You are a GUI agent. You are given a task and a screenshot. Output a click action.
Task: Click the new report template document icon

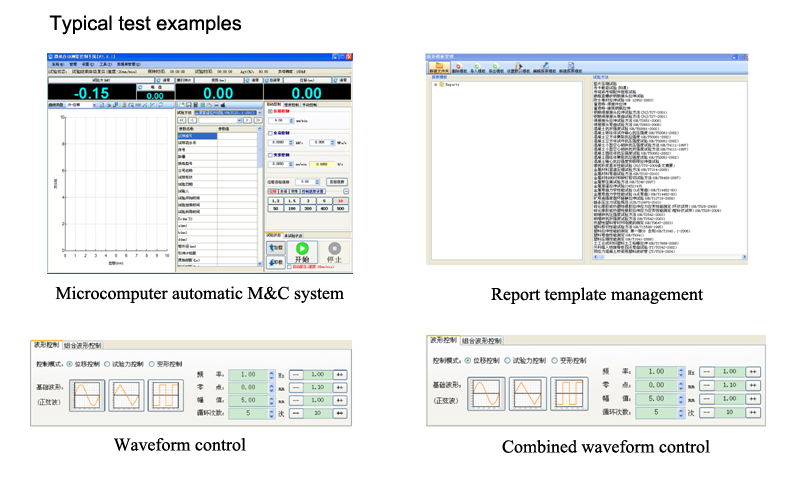tap(572, 67)
